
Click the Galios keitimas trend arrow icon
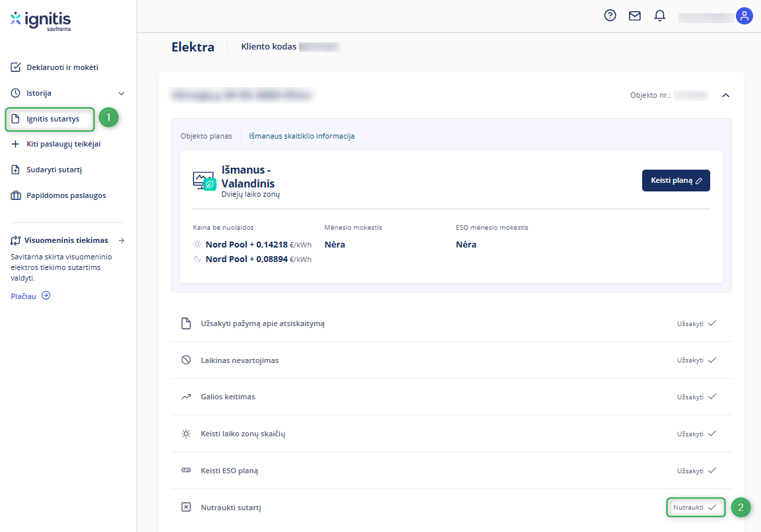click(186, 397)
